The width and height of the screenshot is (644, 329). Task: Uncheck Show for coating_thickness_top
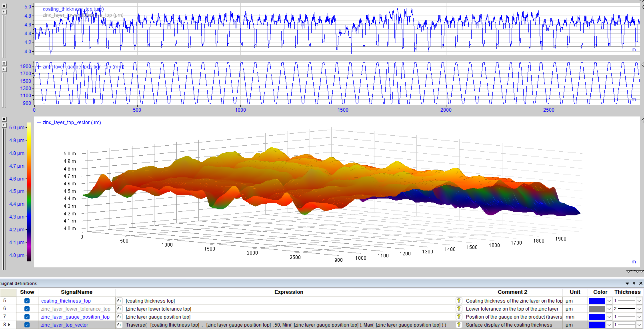pos(27,301)
